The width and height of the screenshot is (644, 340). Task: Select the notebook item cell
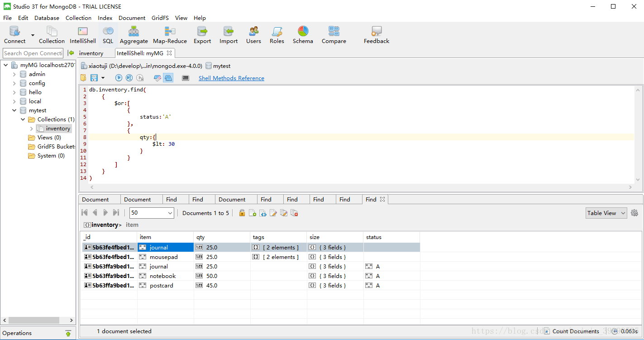(x=166, y=276)
